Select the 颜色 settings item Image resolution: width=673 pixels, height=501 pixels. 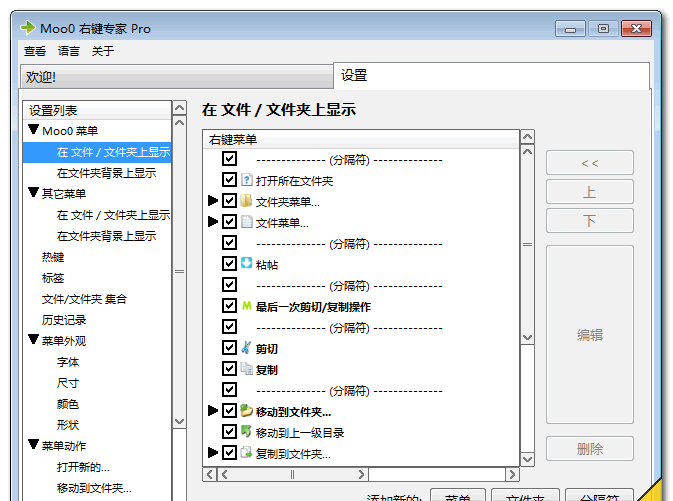(68, 404)
